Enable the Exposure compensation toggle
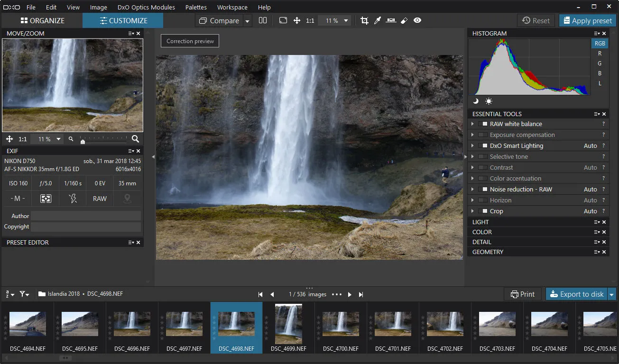619x364 pixels. point(483,135)
